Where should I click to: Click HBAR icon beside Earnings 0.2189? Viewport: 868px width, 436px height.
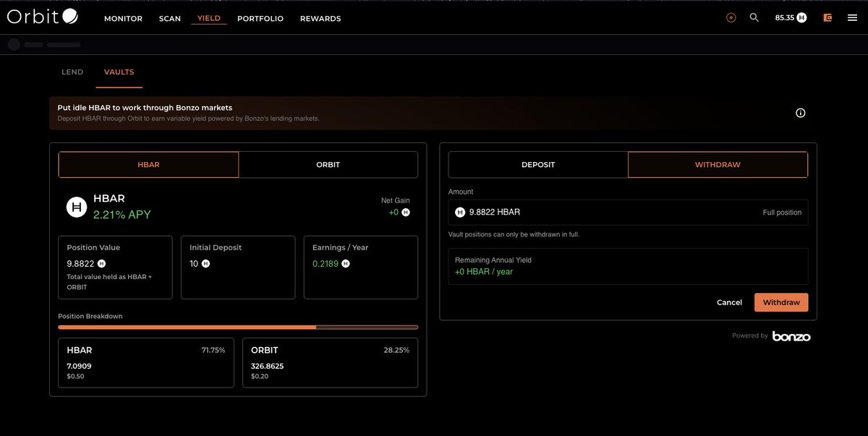click(x=346, y=264)
